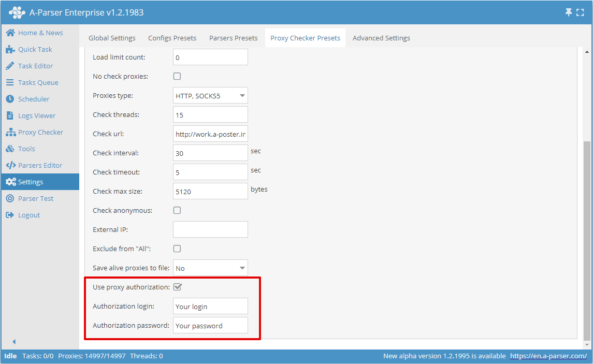The image size is (593, 364).
Task: Collapse the sidebar with the arrow
Action: click(x=13, y=342)
